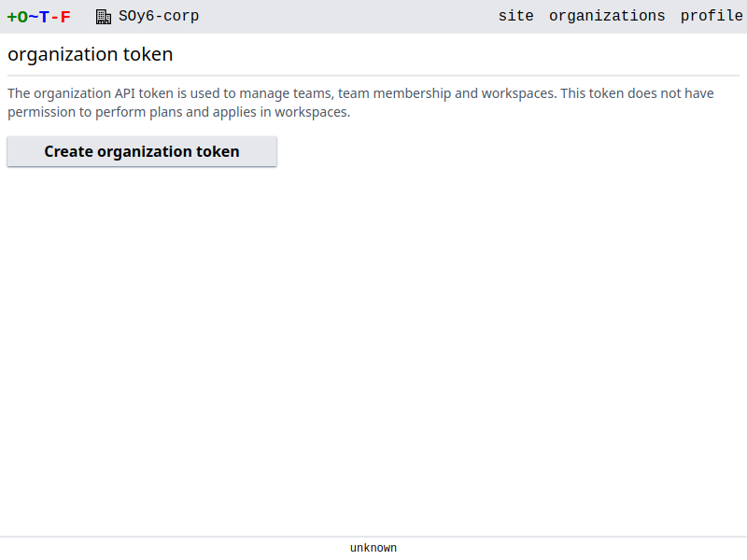747x560 pixels.
Task: Click the green +O part of the logo
Action: point(17,17)
